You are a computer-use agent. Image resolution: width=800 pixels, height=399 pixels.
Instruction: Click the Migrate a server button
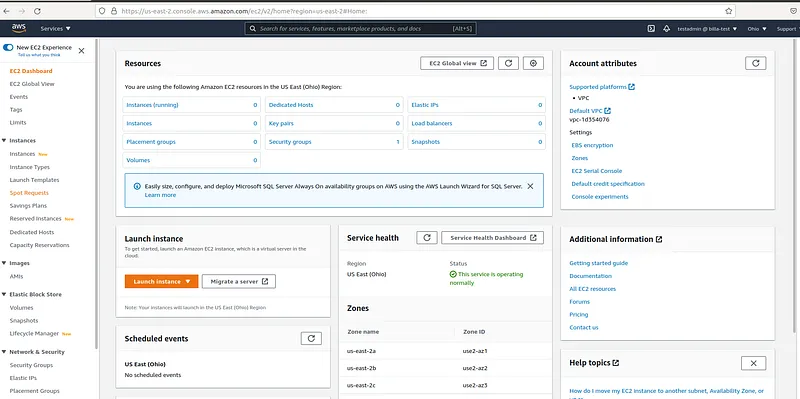click(x=239, y=282)
